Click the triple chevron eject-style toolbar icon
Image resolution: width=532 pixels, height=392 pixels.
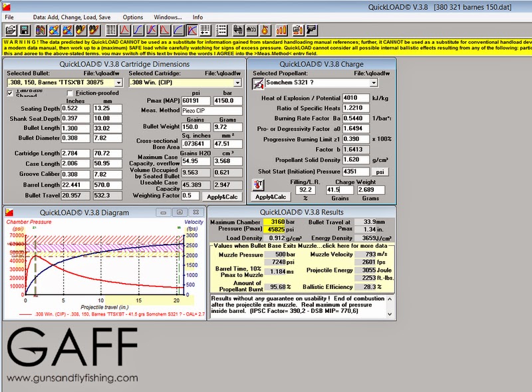point(251,31)
